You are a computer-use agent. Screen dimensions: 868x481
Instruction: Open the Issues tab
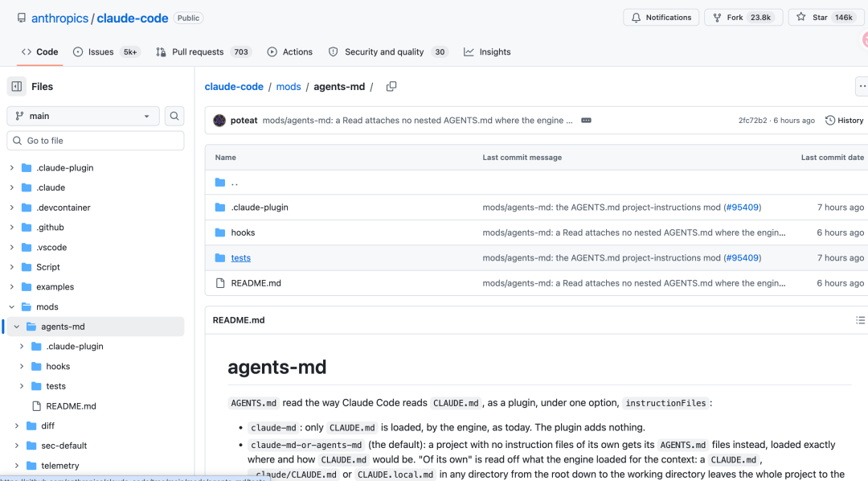click(x=106, y=51)
